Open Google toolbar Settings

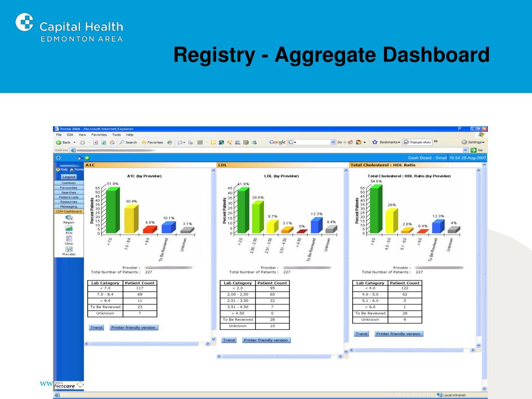(473, 142)
